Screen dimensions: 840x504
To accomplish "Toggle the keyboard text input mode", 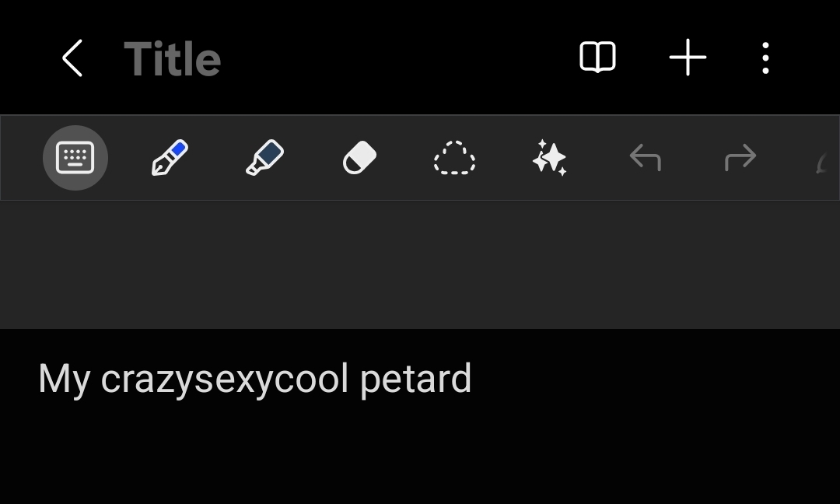I will coord(75,158).
